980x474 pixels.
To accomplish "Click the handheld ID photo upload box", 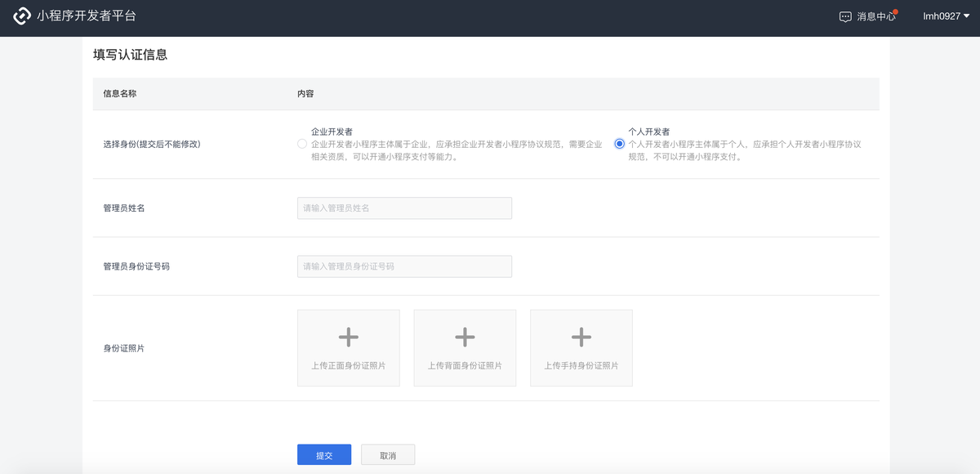I will point(581,347).
